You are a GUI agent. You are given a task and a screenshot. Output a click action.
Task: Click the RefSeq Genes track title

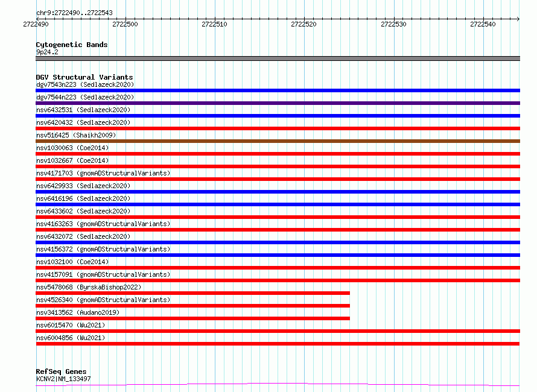62,372
